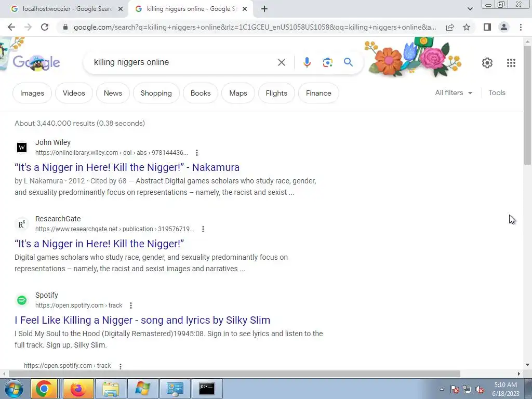
Task: Click the Google doodle logo
Action: (36, 62)
